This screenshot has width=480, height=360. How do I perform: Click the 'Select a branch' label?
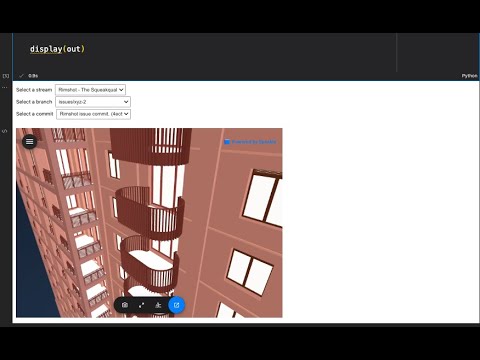tap(34, 102)
